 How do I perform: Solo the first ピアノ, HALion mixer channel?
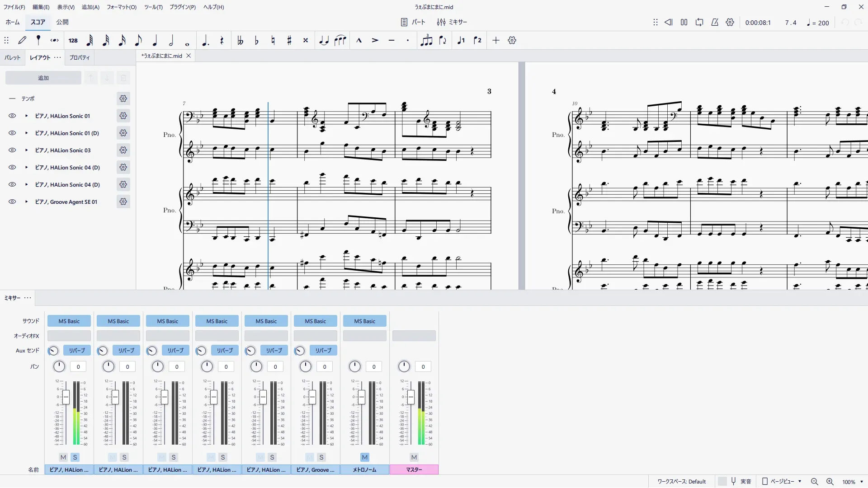[x=75, y=457]
